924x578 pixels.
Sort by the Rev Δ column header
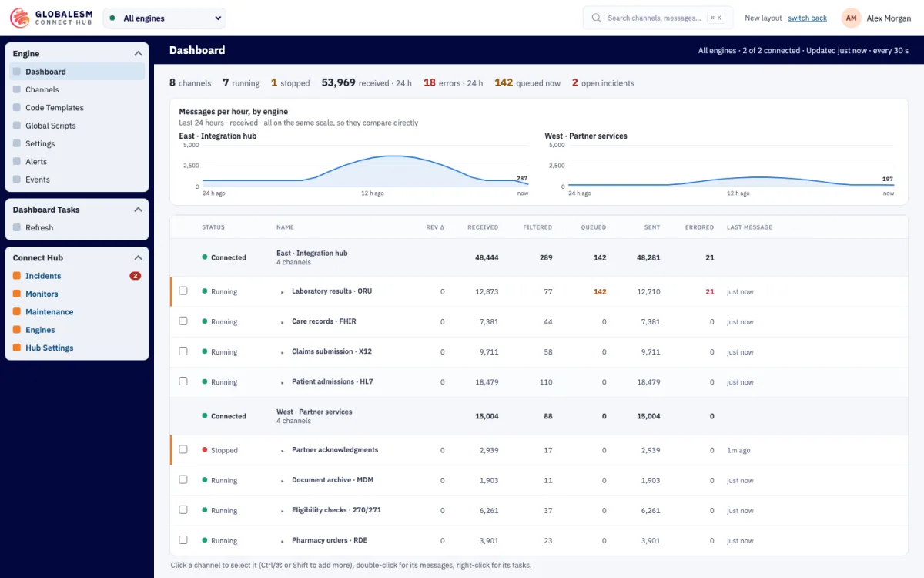[x=435, y=227]
